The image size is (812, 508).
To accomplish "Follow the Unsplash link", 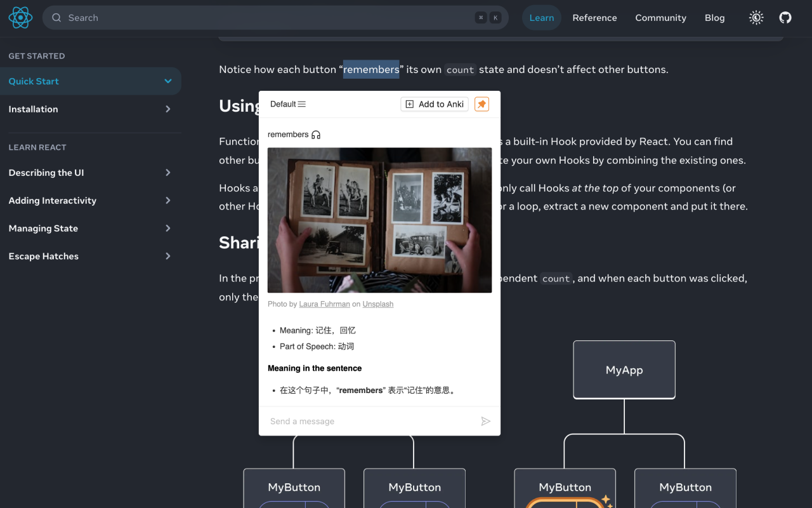I will coord(378,304).
